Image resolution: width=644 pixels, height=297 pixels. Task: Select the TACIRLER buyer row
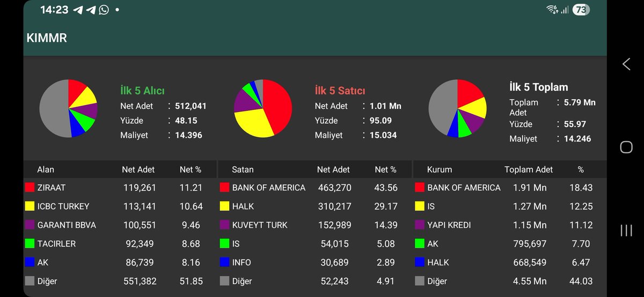pos(120,244)
